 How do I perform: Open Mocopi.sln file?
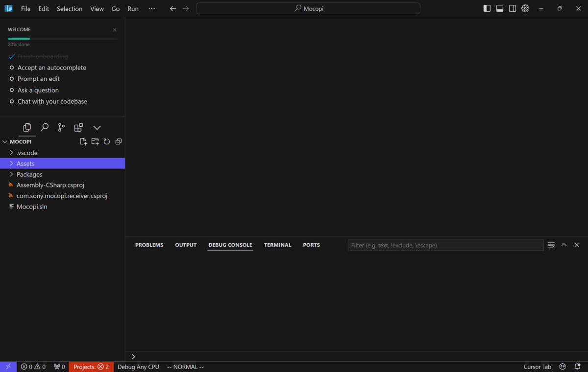62,207
